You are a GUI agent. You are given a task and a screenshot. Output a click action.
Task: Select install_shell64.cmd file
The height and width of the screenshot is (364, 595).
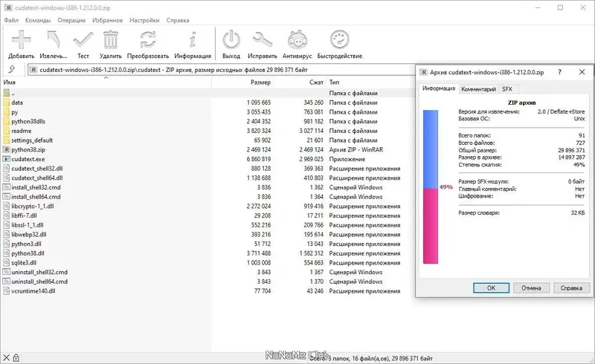pyautogui.click(x=36, y=197)
